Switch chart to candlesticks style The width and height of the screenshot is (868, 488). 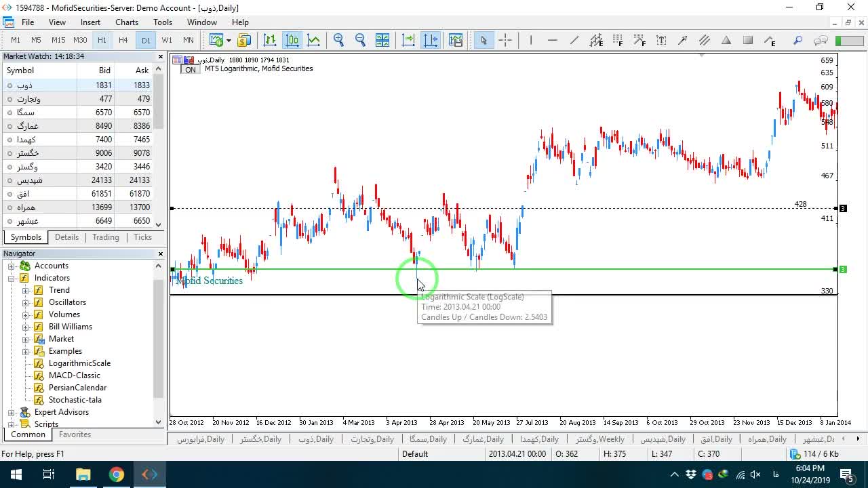click(x=292, y=40)
